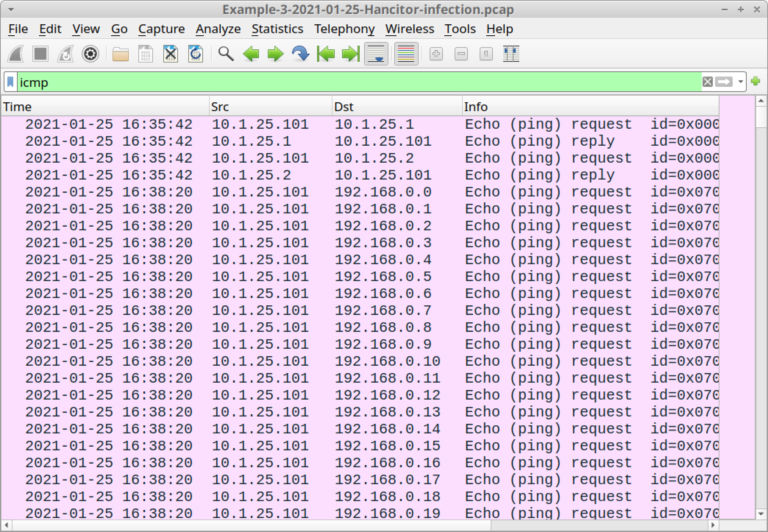Click horizontal scrollbar right arrow
The image size is (768, 532).
point(714,525)
